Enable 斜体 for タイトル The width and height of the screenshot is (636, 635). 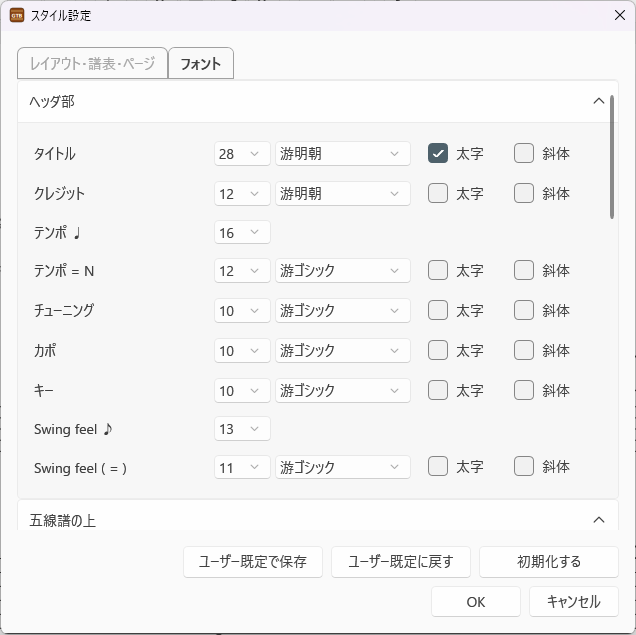tap(524, 153)
